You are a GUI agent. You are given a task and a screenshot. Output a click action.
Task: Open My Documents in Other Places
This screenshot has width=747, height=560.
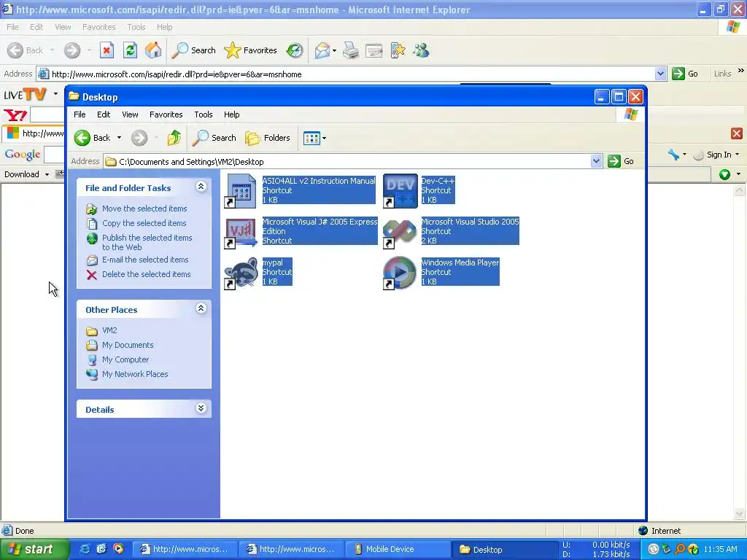(x=128, y=345)
